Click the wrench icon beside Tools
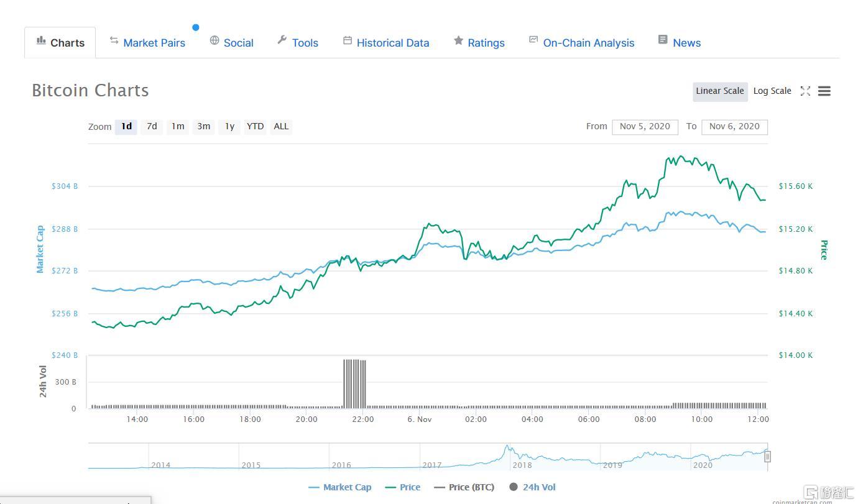The width and height of the screenshot is (858, 504). click(282, 40)
